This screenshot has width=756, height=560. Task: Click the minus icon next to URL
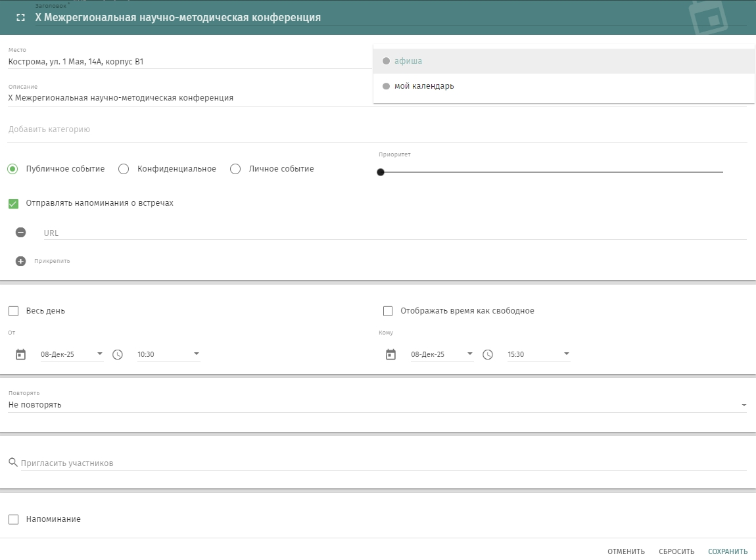21,233
